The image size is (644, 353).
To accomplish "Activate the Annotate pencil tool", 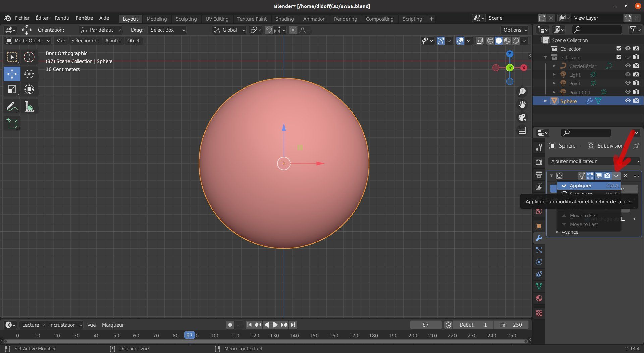I will coord(12,107).
